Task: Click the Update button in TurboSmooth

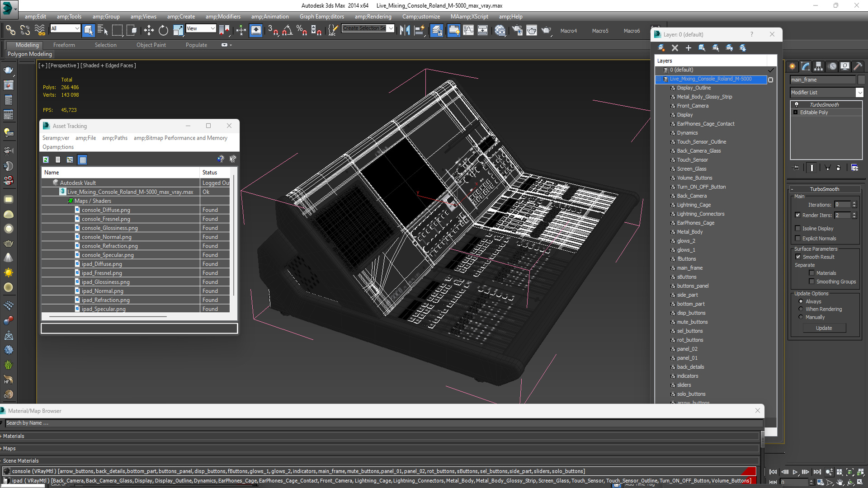Action: tap(824, 328)
